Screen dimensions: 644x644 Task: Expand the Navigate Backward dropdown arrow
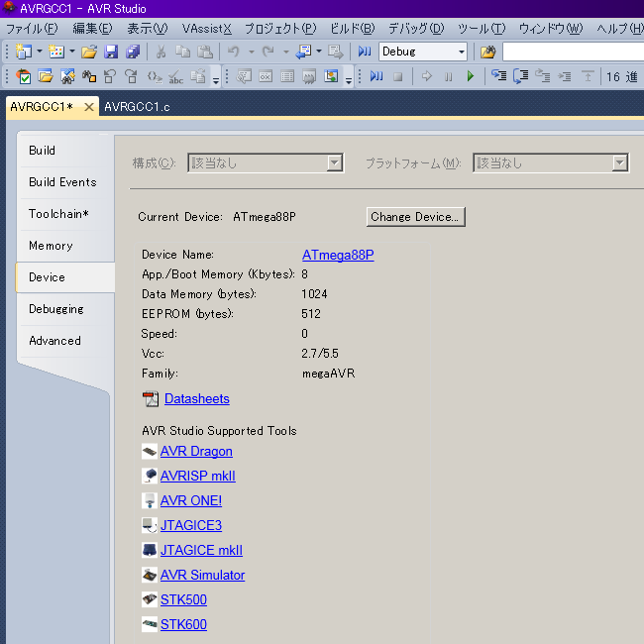(319, 52)
